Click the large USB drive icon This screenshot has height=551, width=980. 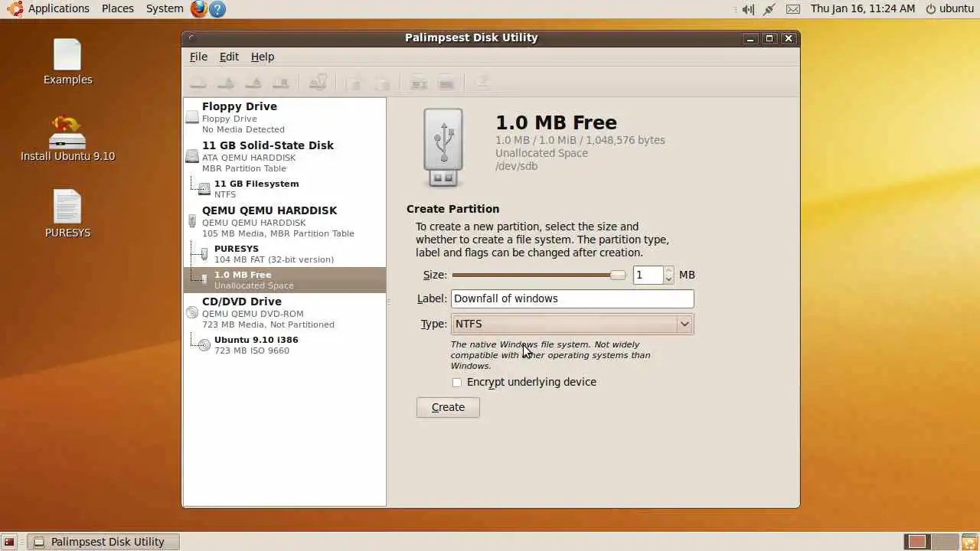pos(443,148)
